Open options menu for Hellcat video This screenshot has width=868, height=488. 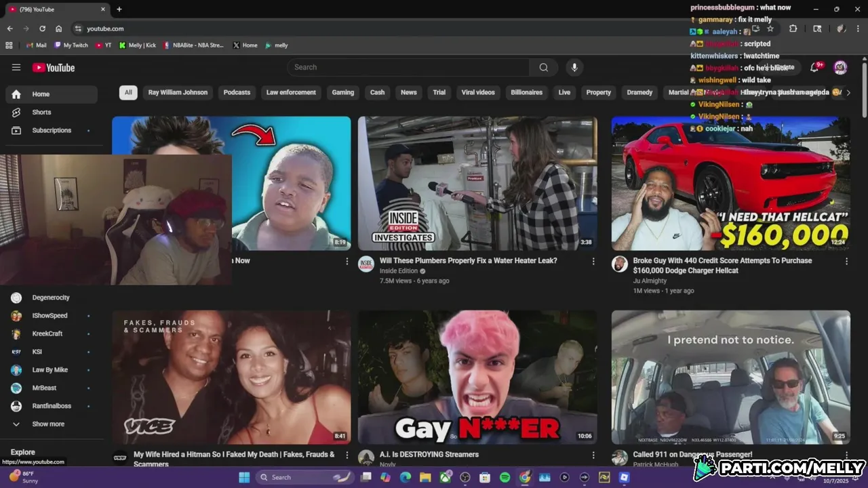(846, 261)
